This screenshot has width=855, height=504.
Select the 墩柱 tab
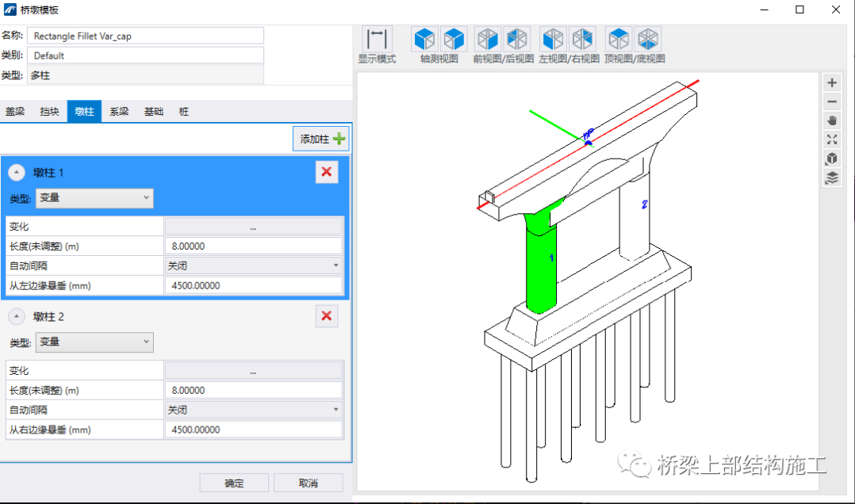(x=84, y=112)
